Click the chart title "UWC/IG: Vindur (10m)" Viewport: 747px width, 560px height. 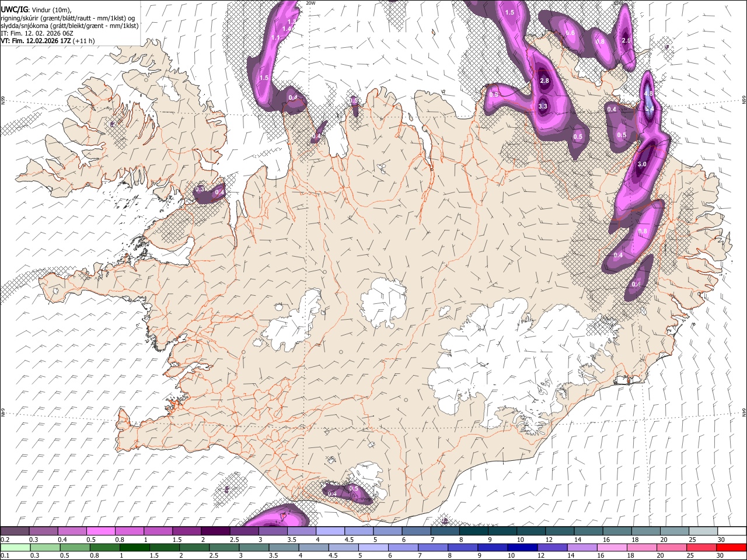pos(36,10)
